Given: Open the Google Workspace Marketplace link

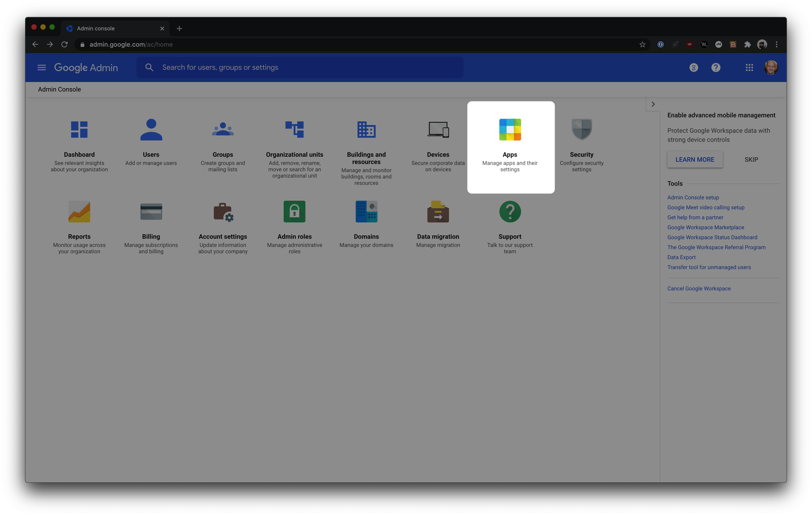Looking at the screenshot, I should [706, 227].
